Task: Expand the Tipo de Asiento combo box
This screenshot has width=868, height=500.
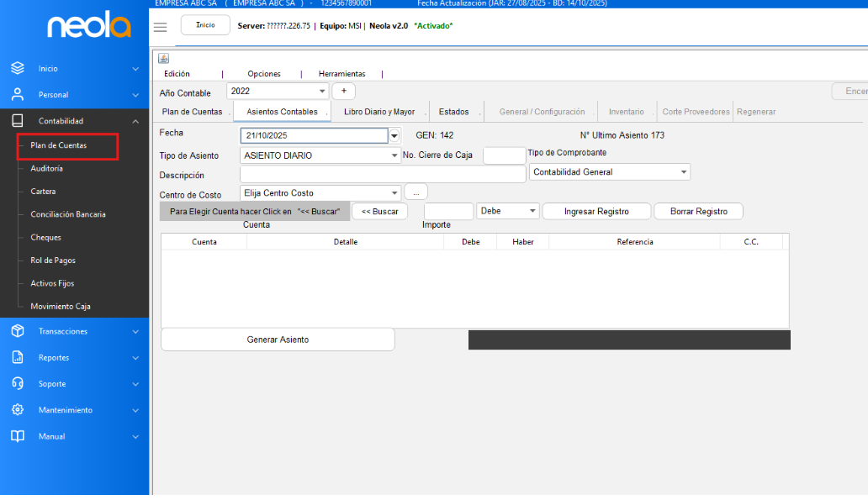Action: (394, 155)
